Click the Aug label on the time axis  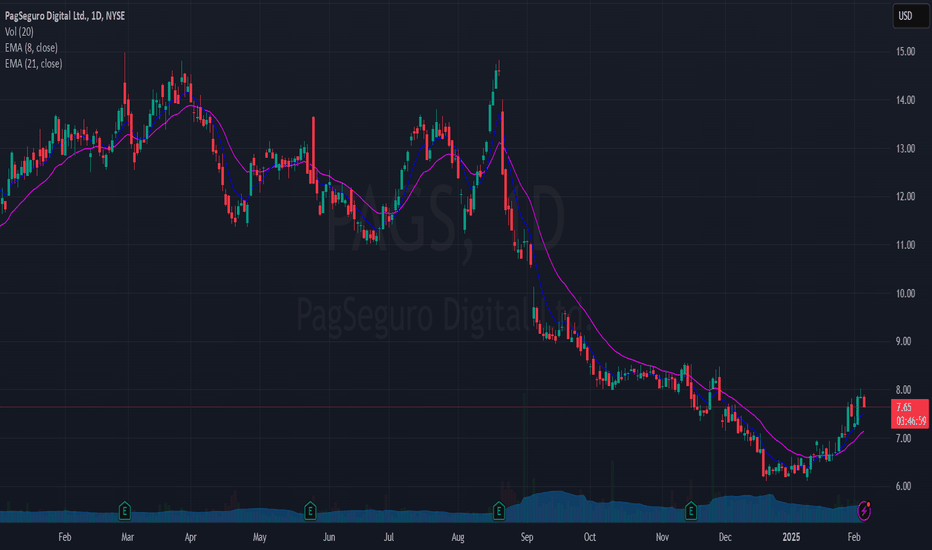point(458,537)
